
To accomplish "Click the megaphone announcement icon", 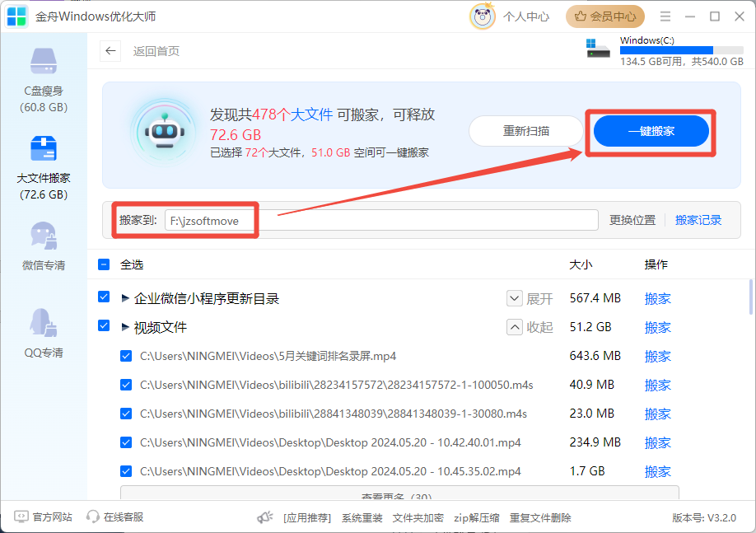I will pos(264,517).
